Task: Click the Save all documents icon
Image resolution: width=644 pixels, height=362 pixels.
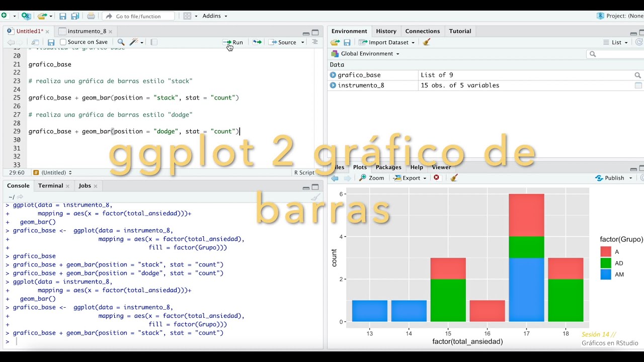Action: coord(75,16)
